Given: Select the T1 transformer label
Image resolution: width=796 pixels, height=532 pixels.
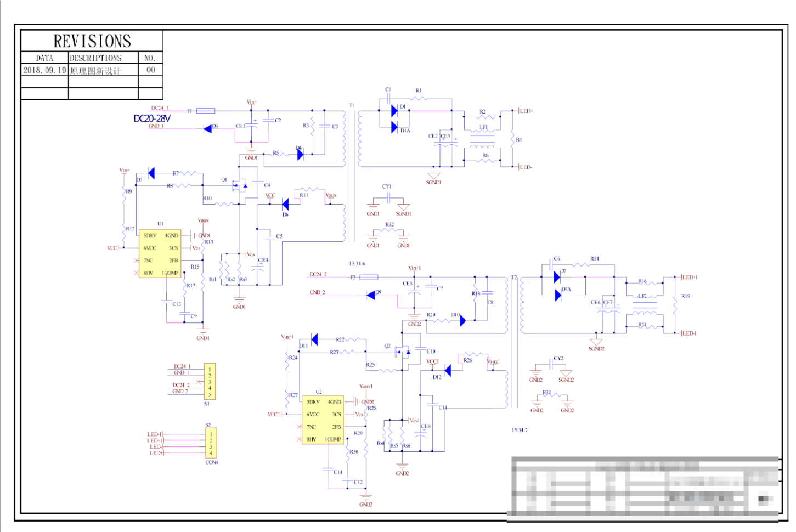Looking at the screenshot, I should (352, 105).
